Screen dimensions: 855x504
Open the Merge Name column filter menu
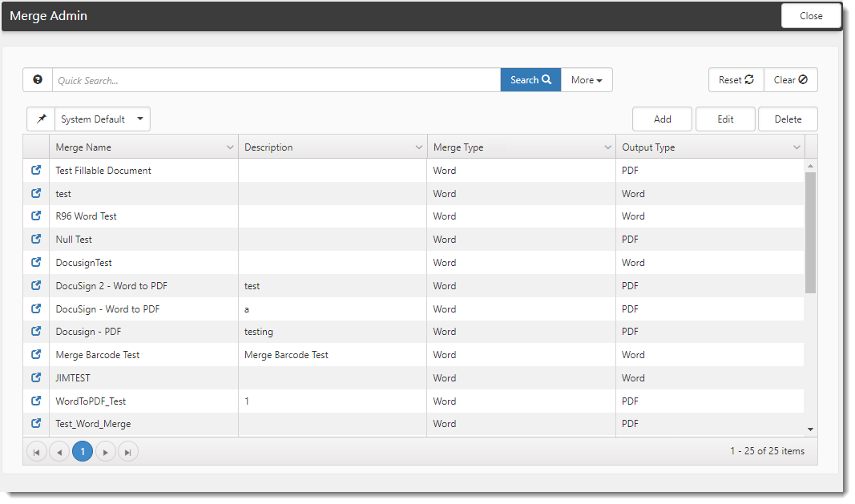230,147
